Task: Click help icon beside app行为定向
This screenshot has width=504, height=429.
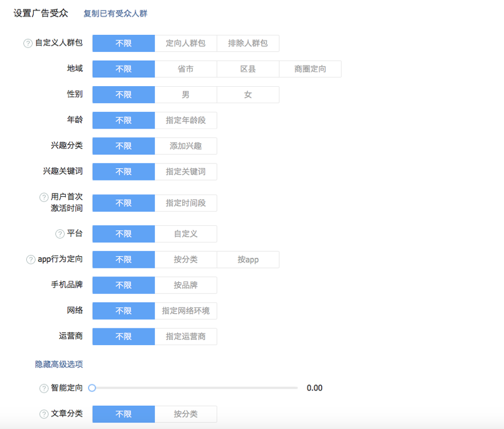Action: tap(31, 260)
